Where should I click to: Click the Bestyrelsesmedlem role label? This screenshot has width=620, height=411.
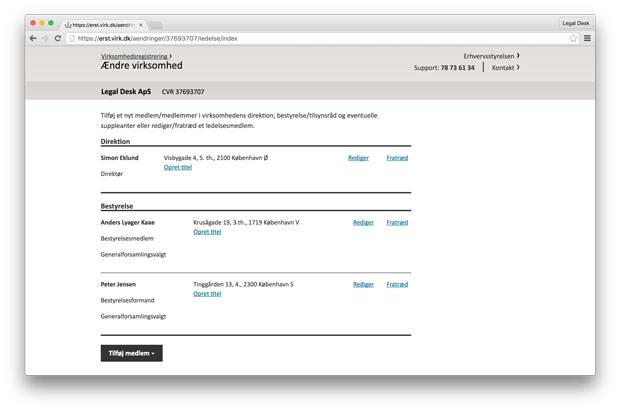[127, 239]
